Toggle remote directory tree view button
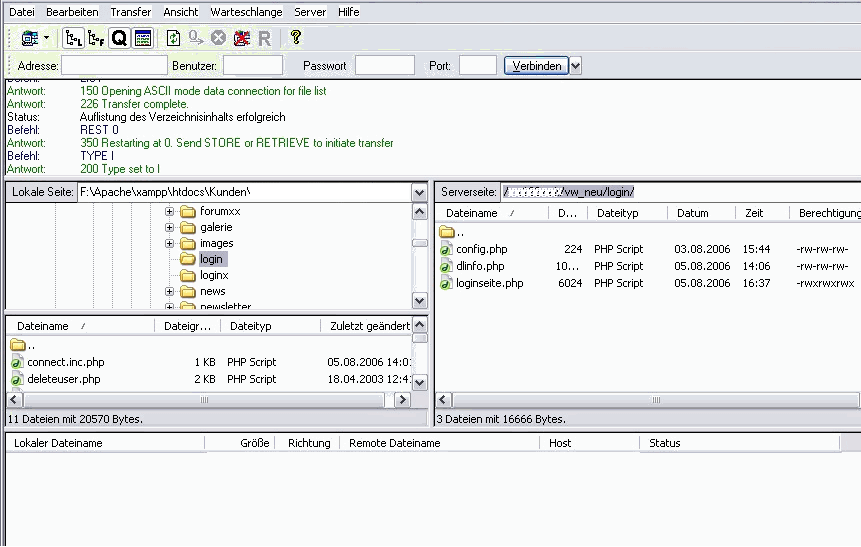Image resolution: width=861 pixels, height=547 pixels. (96, 38)
